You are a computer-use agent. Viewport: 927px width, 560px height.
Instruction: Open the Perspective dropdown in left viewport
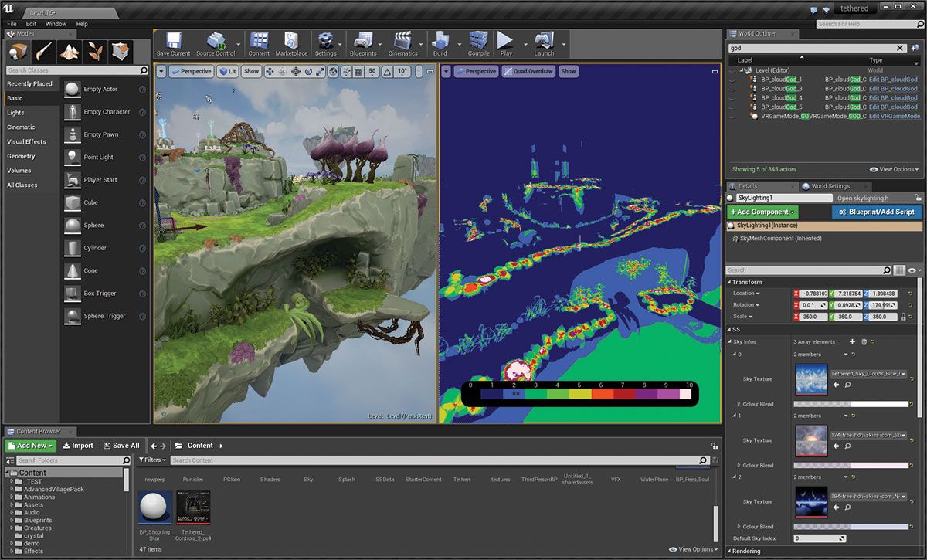pos(190,71)
